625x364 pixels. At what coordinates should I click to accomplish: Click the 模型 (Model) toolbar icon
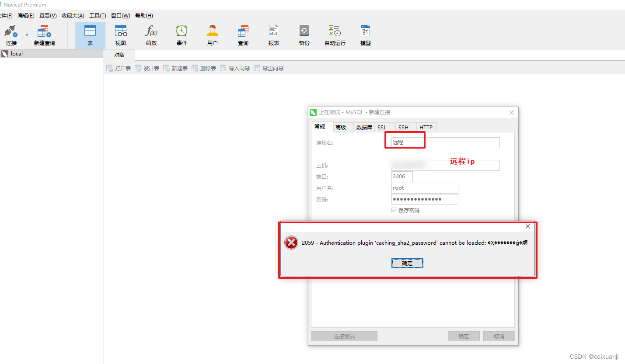[366, 31]
